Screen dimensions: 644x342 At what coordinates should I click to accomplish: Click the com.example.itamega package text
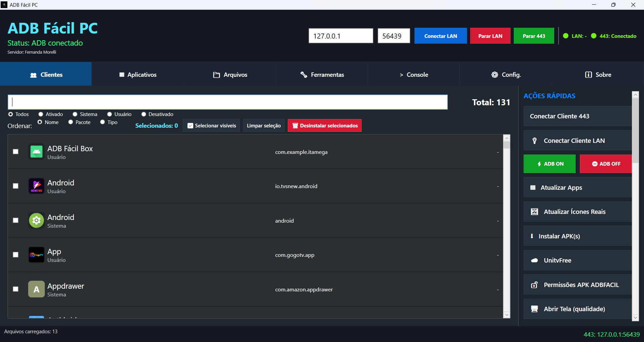click(301, 152)
